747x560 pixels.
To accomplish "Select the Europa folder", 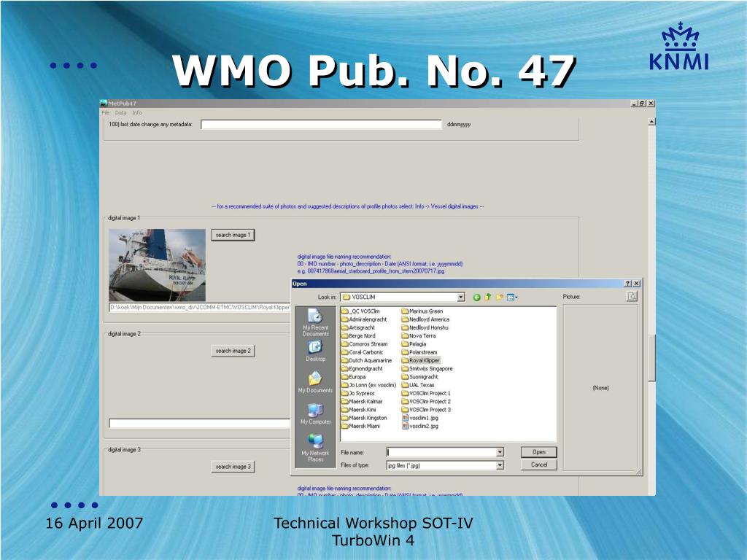I will pos(354,377).
